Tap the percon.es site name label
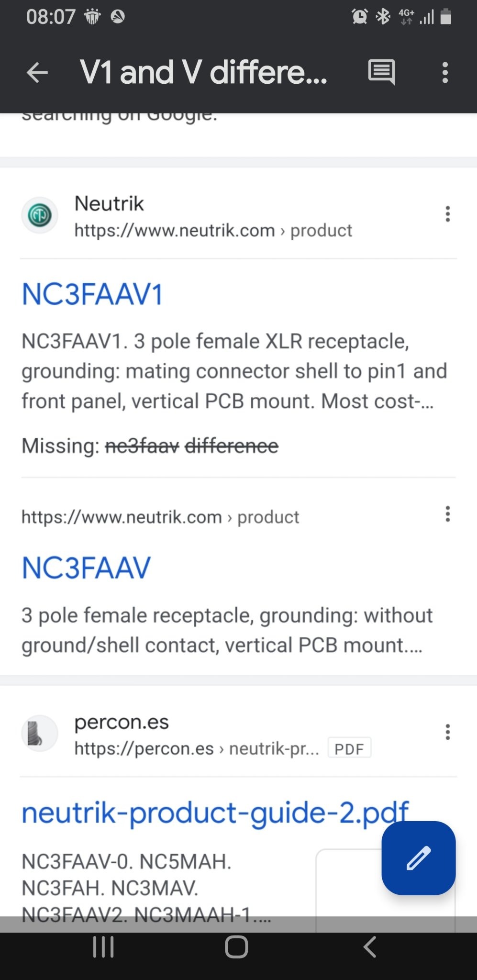Viewport: 477px width, 980px height. 122,722
